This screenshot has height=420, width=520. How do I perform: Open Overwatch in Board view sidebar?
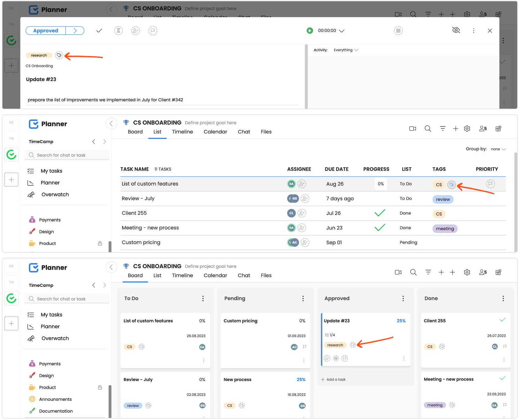[55, 339]
